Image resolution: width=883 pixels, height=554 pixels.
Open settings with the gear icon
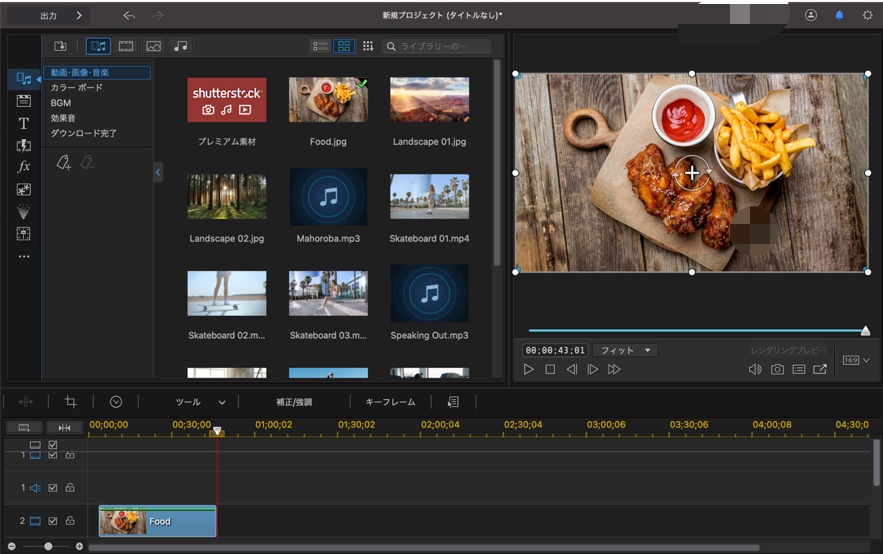pos(867,15)
